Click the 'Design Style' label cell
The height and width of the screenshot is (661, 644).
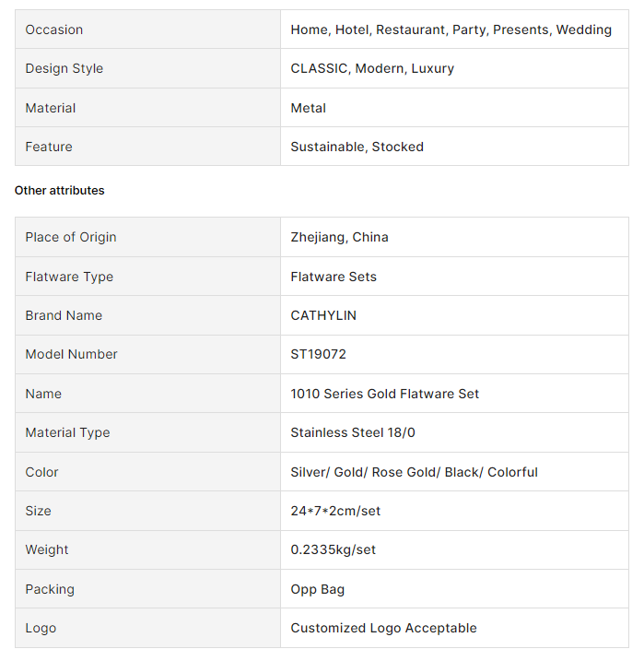click(64, 68)
